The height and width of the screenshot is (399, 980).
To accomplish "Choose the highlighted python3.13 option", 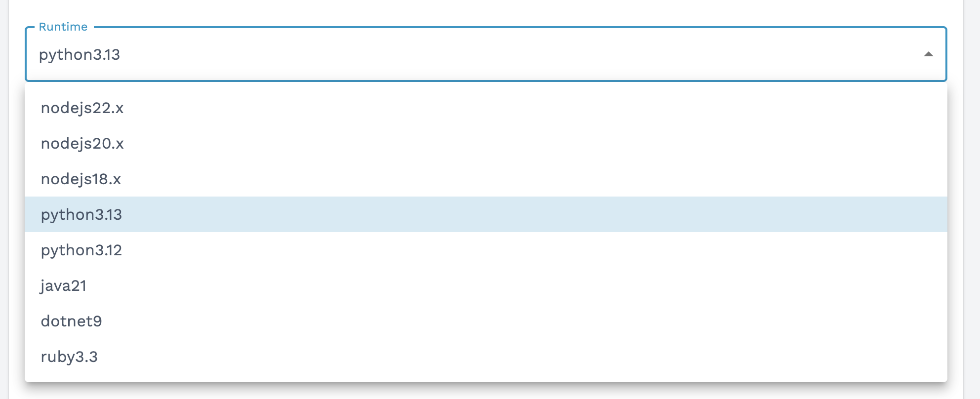I will [x=81, y=214].
